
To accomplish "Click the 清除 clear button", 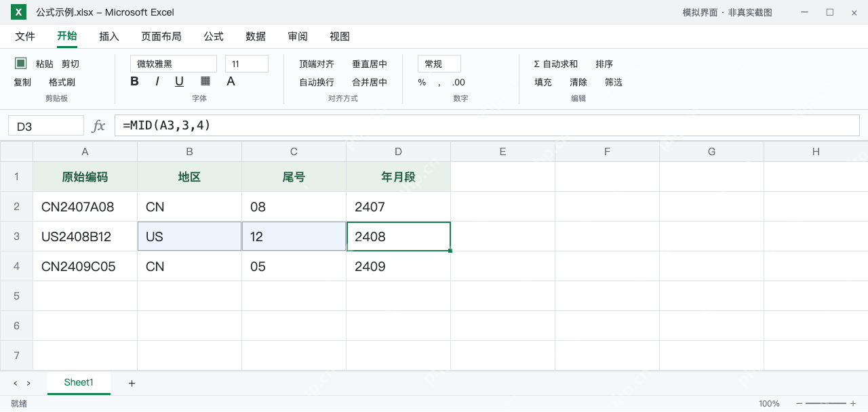I will (578, 83).
